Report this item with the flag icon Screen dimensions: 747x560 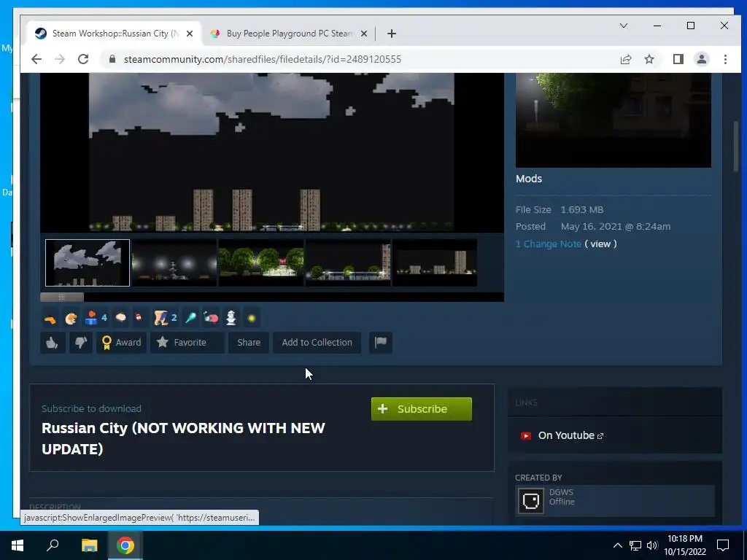[381, 343]
